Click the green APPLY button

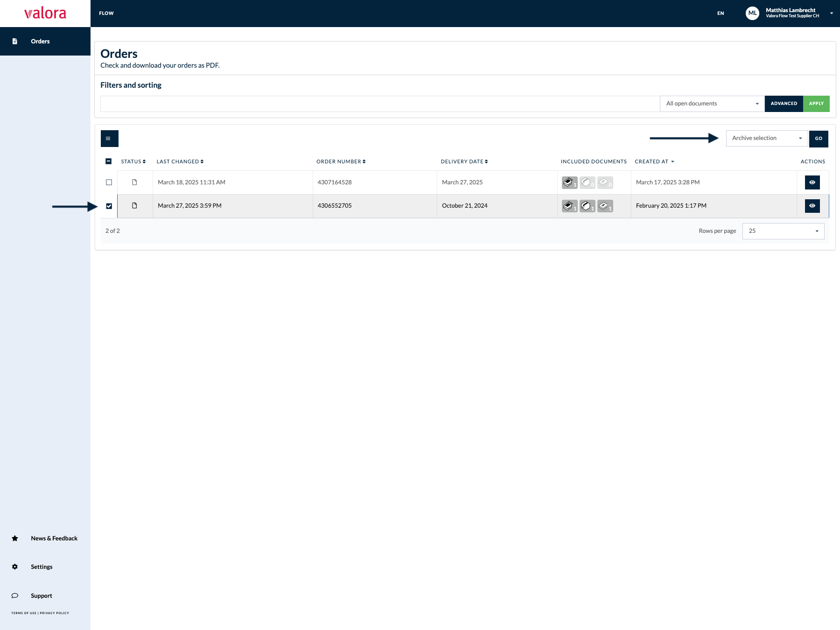pyautogui.click(x=816, y=104)
